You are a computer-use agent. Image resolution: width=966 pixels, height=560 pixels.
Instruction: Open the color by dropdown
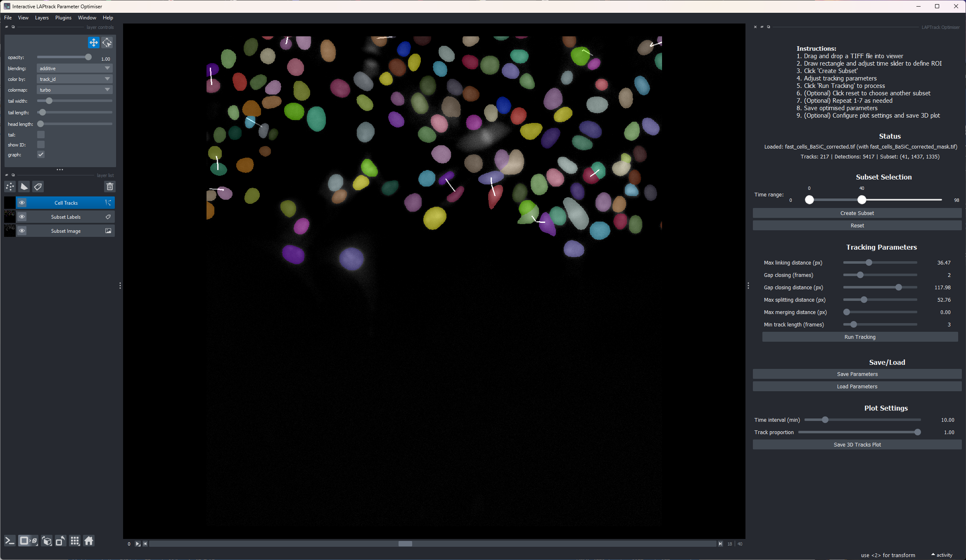click(75, 79)
